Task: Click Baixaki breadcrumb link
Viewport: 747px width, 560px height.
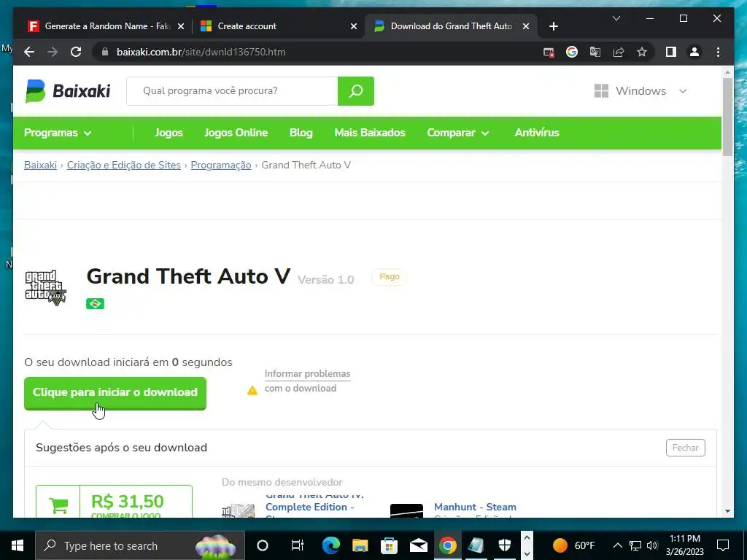Action: (x=41, y=166)
